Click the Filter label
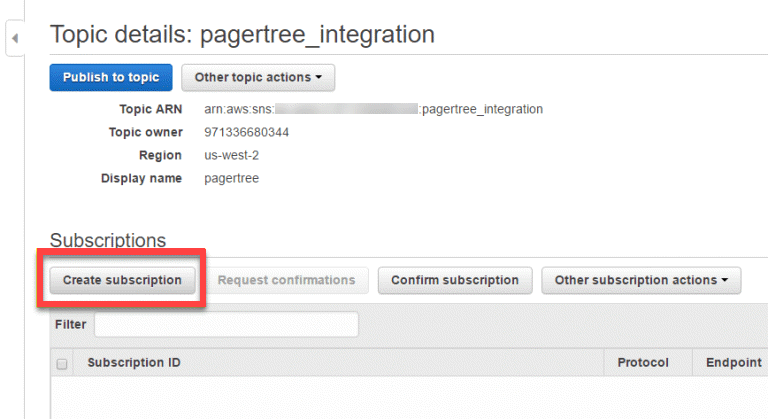768x419 pixels. click(70, 325)
